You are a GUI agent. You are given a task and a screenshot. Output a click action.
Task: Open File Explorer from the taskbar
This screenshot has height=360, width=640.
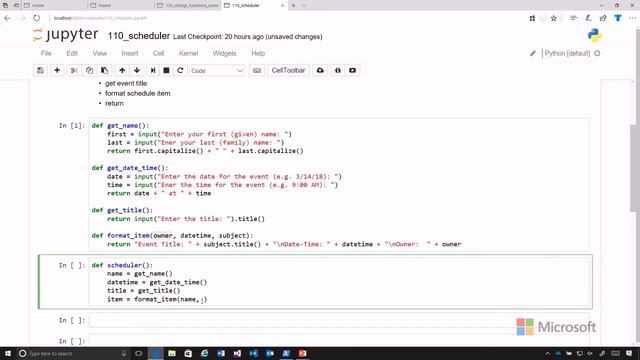tap(172, 353)
